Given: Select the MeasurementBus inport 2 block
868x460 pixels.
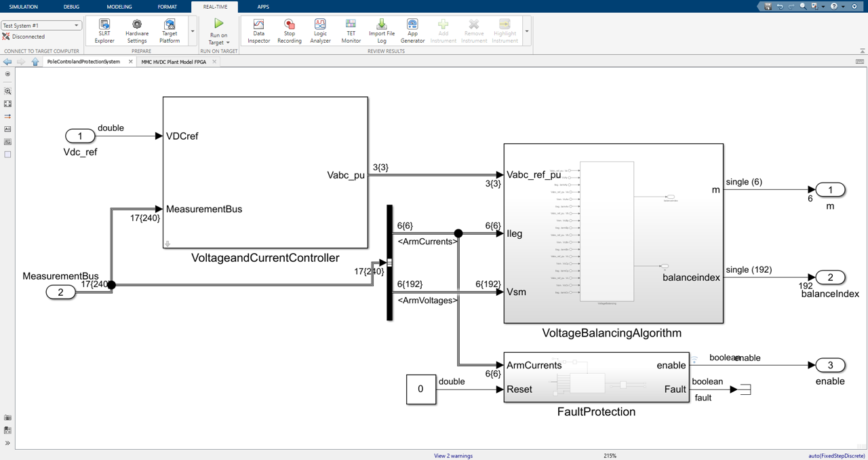Looking at the screenshot, I should 60,292.
